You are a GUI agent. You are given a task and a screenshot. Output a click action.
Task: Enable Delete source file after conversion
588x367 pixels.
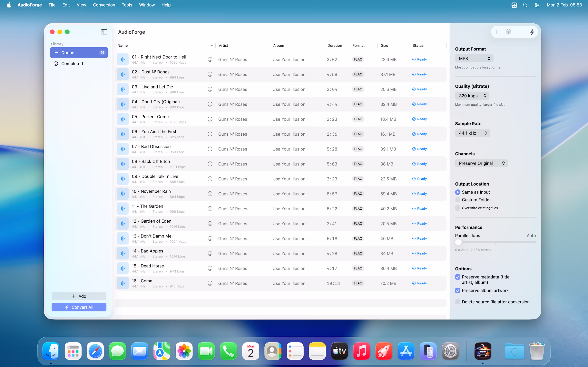pos(458,302)
